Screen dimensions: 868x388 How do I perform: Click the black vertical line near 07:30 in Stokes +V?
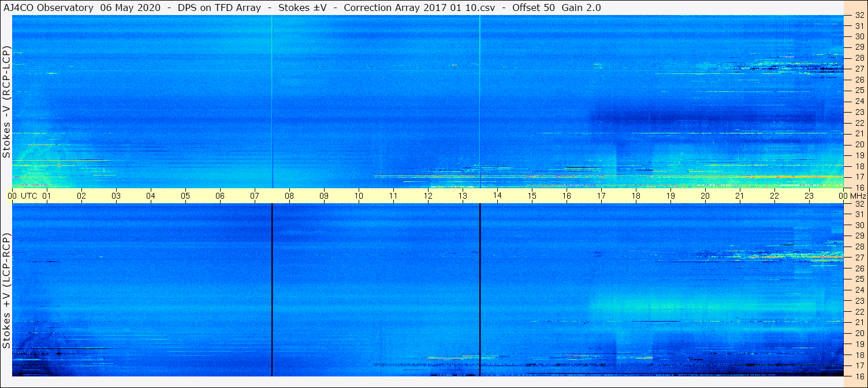tap(272, 290)
